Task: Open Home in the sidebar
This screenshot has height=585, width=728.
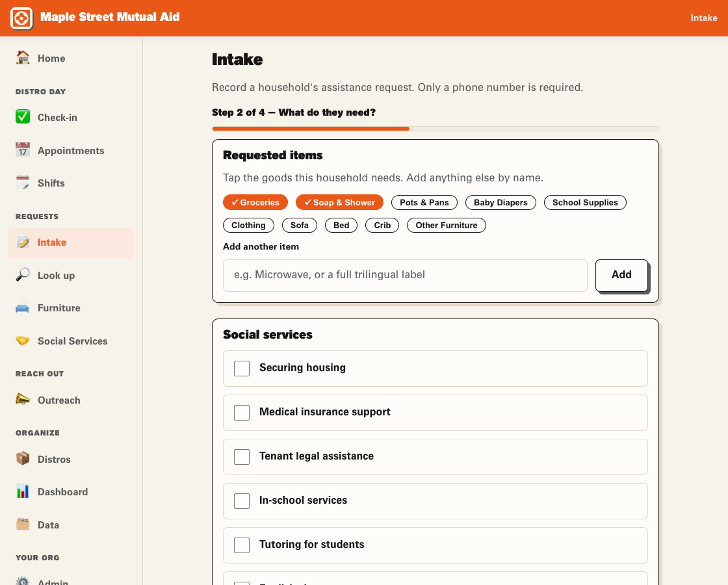Action: click(71, 58)
